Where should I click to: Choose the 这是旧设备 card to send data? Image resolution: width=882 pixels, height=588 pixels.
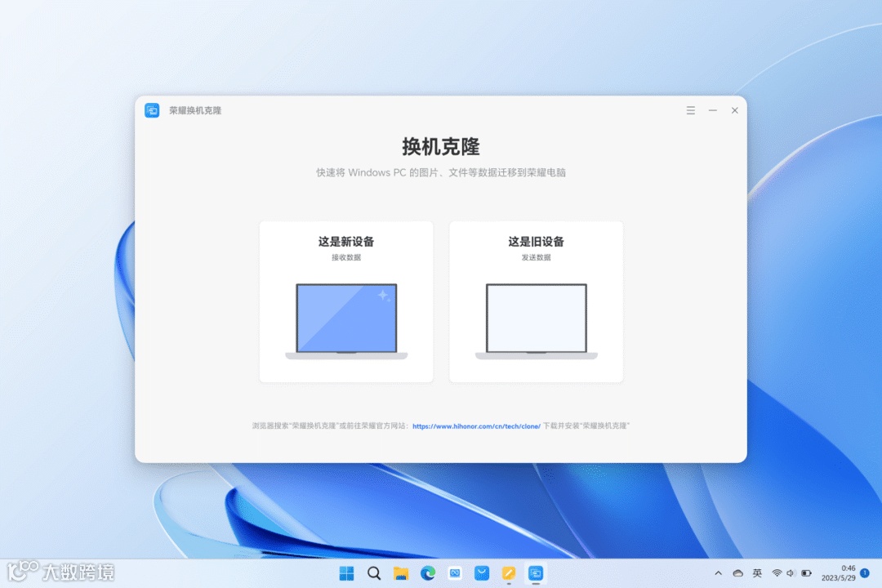pyautogui.click(x=536, y=301)
